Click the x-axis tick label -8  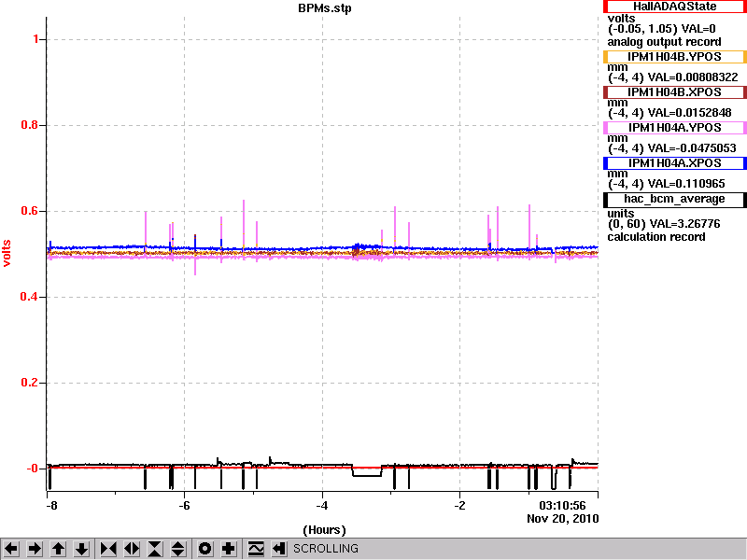click(51, 505)
